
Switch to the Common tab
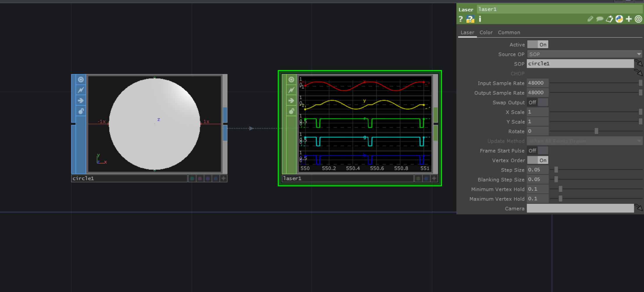(509, 32)
